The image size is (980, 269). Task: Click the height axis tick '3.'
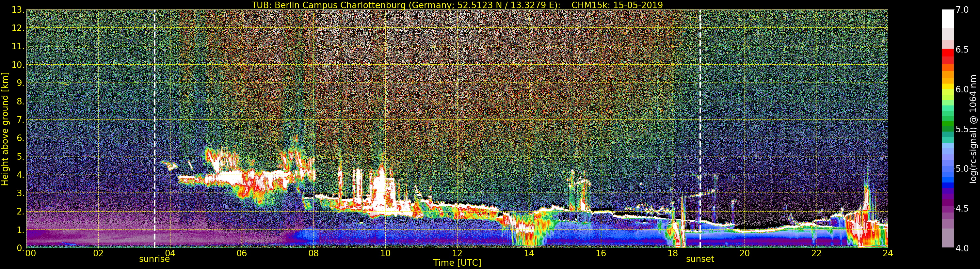click(21, 193)
